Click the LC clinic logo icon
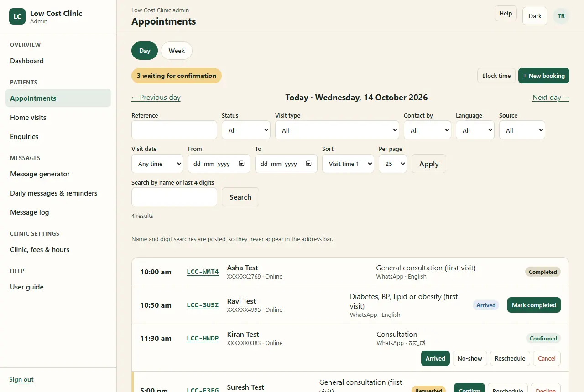584x392 pixels. (17, 16)
